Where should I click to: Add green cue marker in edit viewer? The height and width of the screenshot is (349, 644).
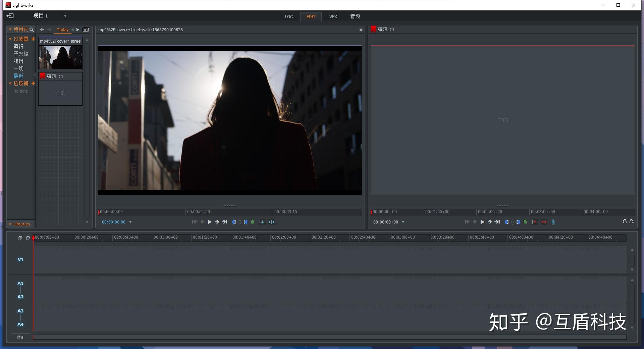pyautogui.click(x=525, y=222)
